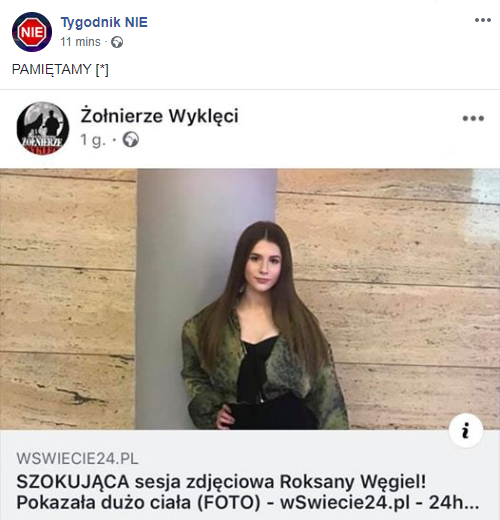Screen dimensions: 500x520
Task: Click the woman shown in the preview photo
Action: 263,325
